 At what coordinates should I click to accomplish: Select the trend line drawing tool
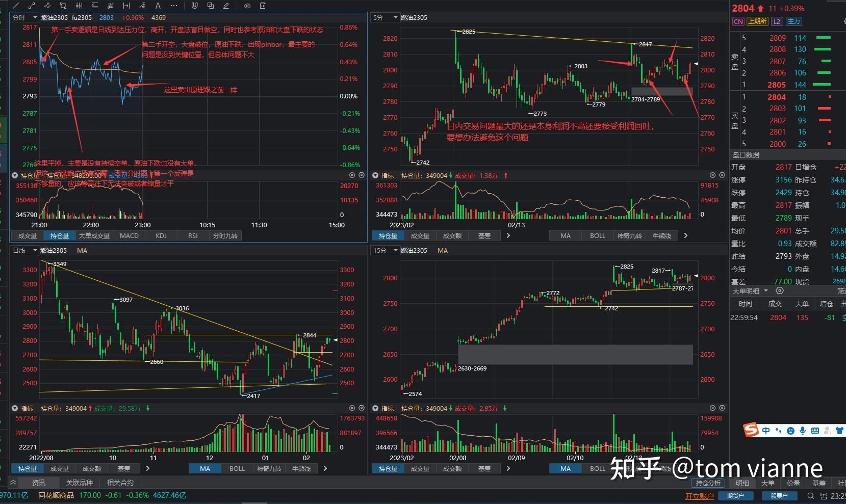click(x=15, y=6)
